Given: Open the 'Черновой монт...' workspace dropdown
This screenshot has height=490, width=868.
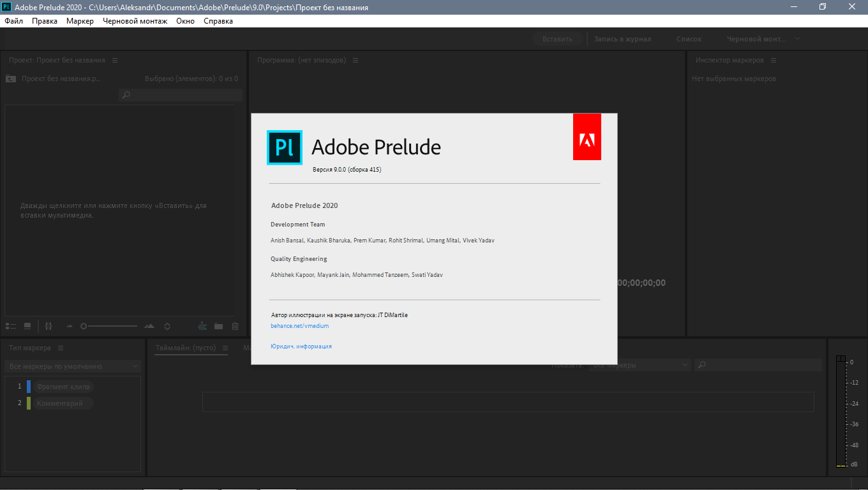Looking at the screenshot, I should 763,39.
